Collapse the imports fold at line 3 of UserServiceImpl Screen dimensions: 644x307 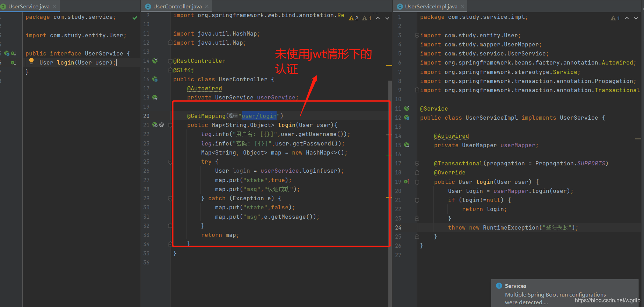pyautogui.click(x=417, y=35)
